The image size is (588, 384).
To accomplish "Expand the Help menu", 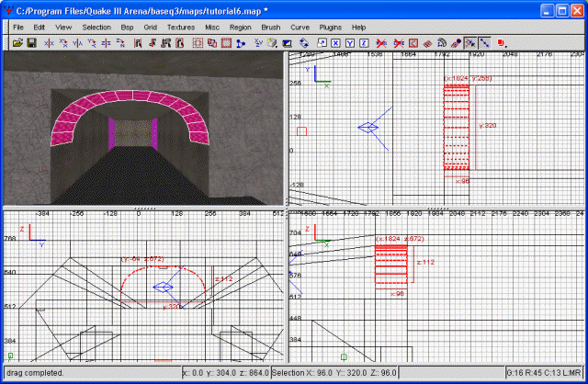I will 358,27.
